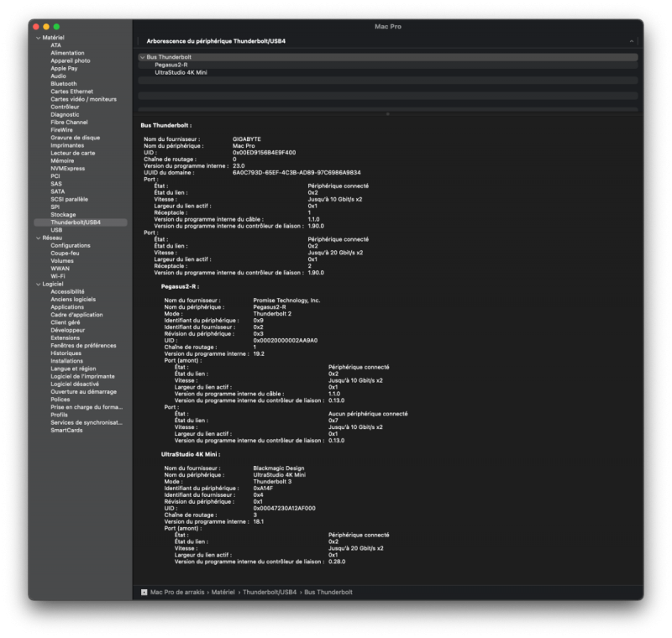Click Thunderbolt/USB4 in the path bar
Viewport: 672px width, 638px height.
[270, 592]
